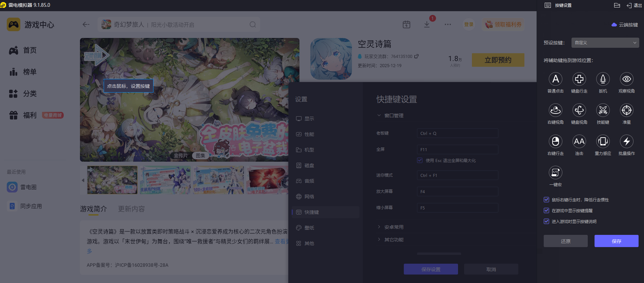The width and height of the screenshot is (644, 283).
Task: Open 福利 benefits page
Action: point(23,115)
